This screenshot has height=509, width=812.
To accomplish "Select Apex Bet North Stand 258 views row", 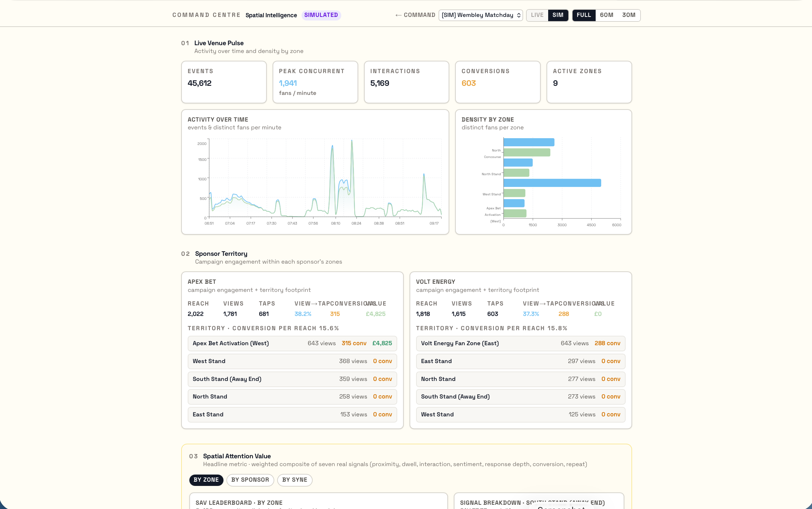I will (292, 397).
